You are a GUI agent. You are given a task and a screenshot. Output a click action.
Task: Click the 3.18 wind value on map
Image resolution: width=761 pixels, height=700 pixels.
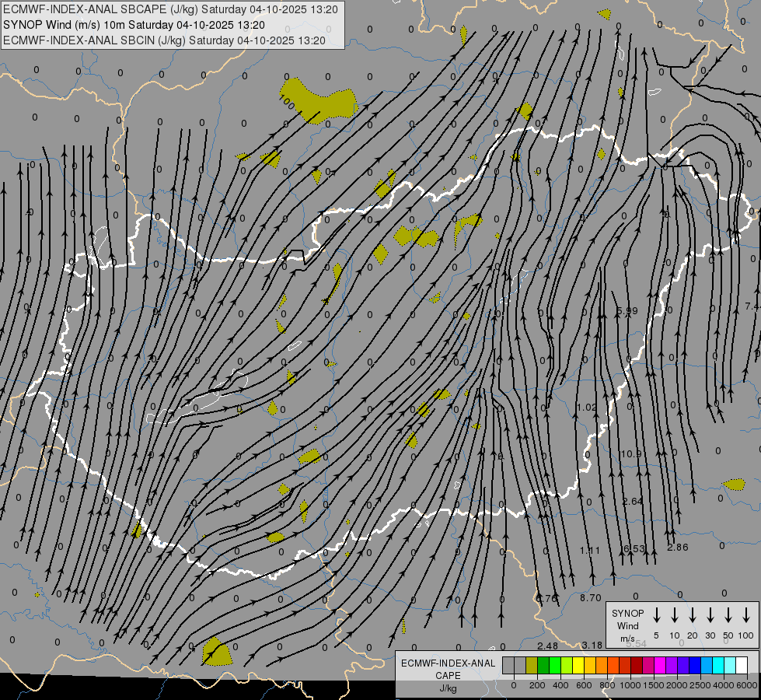pyautogui.click(x=592, y=646)
